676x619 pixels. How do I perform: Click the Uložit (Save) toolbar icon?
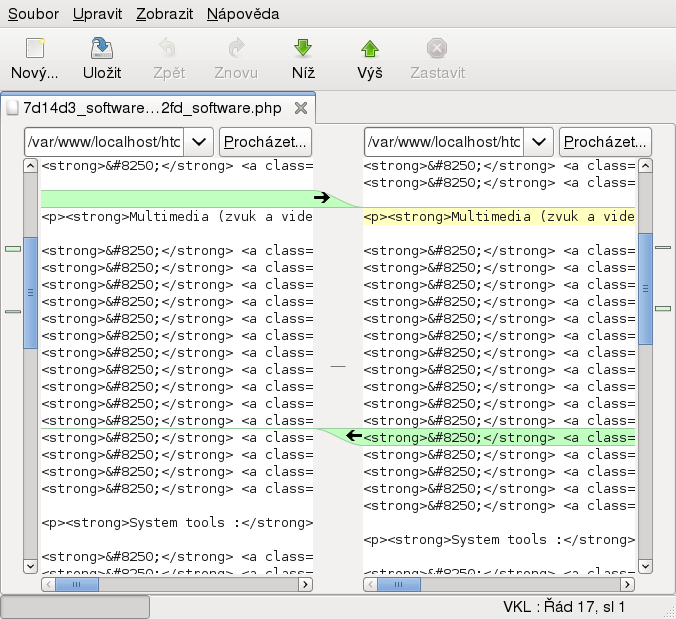[102, 49]
